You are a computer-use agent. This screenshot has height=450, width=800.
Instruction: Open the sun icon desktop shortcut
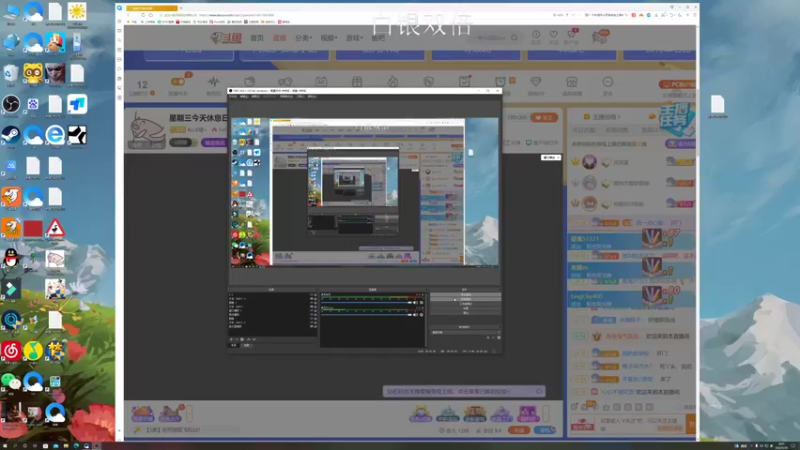coord(77,13)
